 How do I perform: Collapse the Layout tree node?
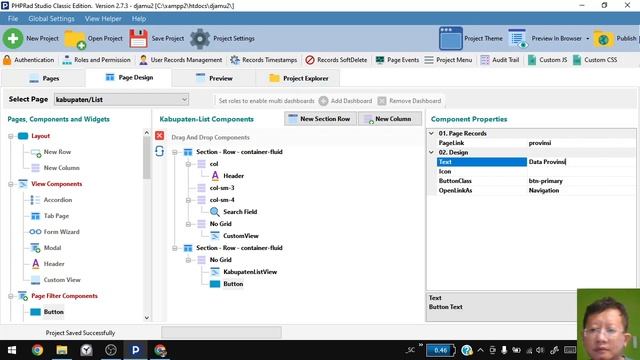[x=11, y=136]
